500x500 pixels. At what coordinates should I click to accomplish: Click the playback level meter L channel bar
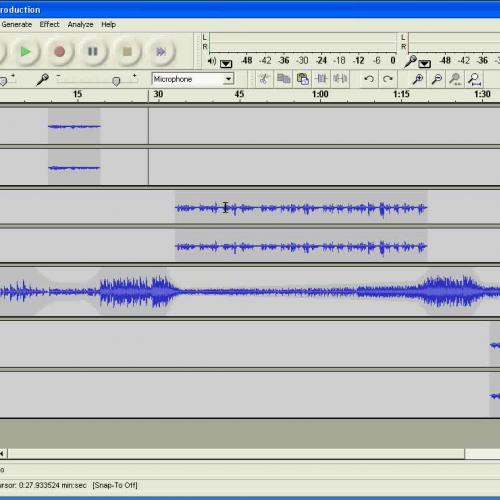coord(303,37)
